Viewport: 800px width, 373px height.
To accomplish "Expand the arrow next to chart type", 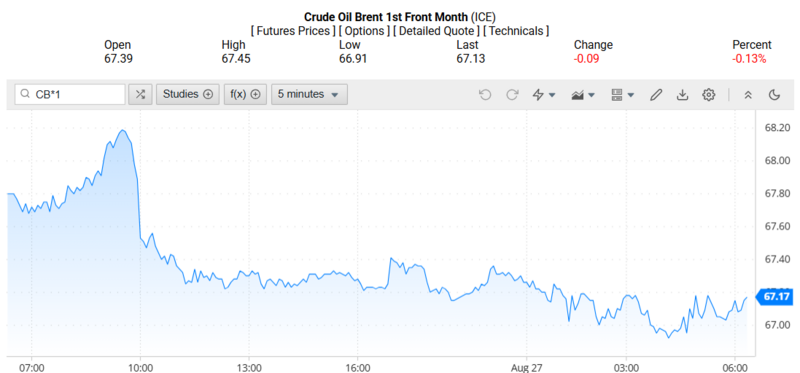I will click(591, 95).
